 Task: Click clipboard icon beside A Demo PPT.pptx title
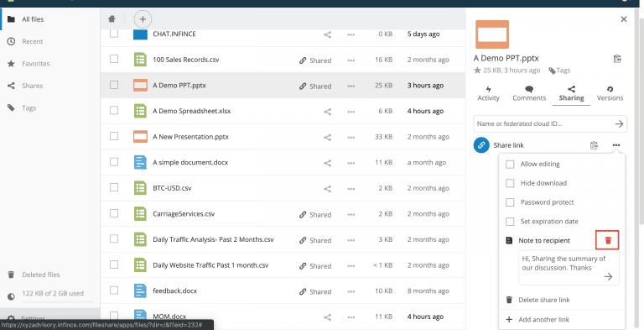(617, 59)
